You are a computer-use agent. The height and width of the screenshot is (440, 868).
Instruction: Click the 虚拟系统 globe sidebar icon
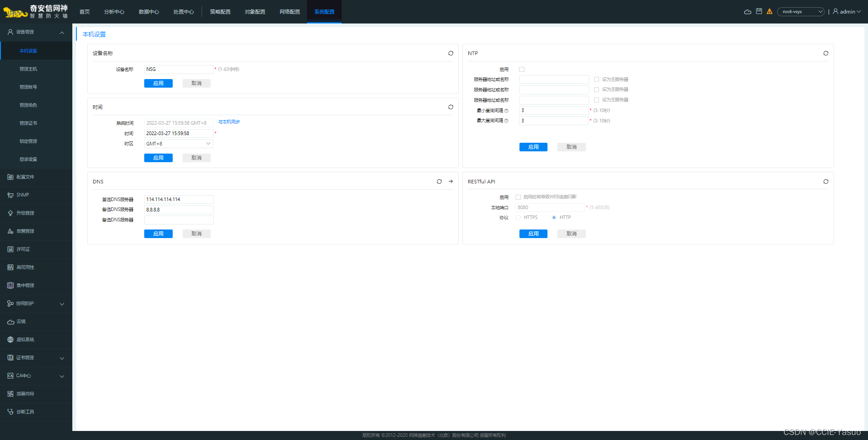10,340
